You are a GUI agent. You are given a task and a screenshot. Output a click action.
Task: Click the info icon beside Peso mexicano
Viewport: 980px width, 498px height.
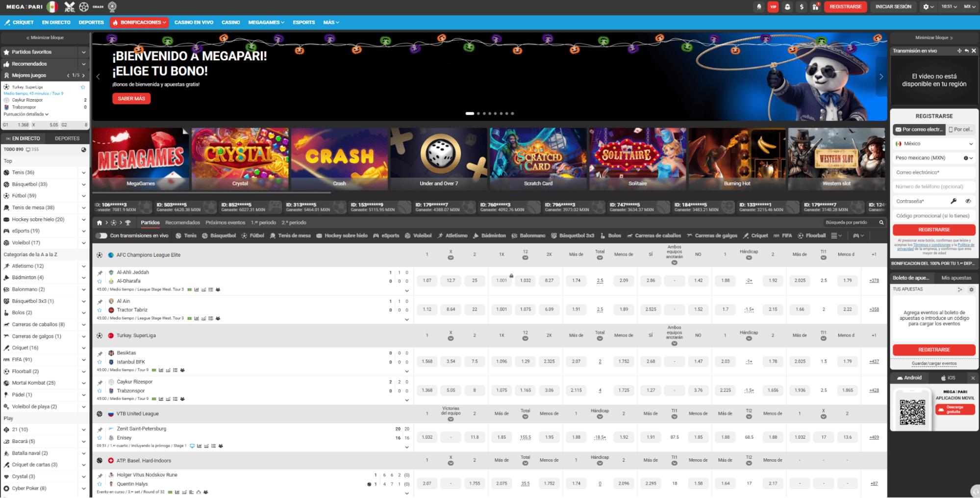966,158
